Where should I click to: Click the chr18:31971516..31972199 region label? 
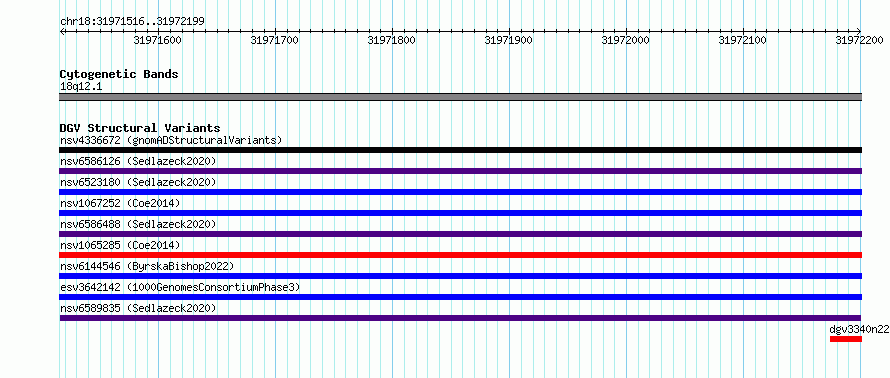pyautogui.click(x=132, y=22)
